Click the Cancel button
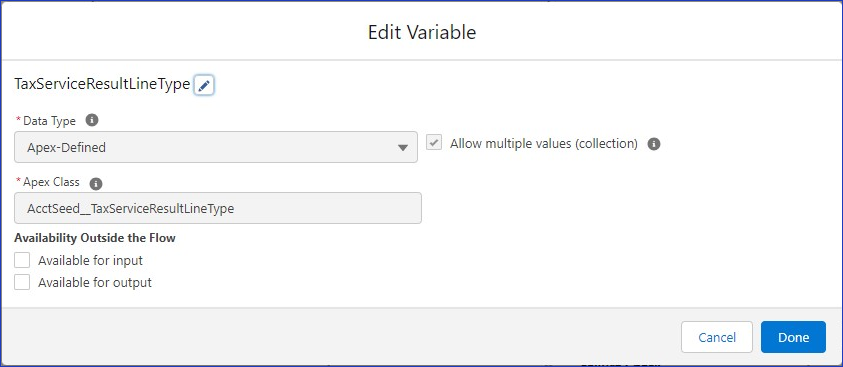 [x=717, y=337]
